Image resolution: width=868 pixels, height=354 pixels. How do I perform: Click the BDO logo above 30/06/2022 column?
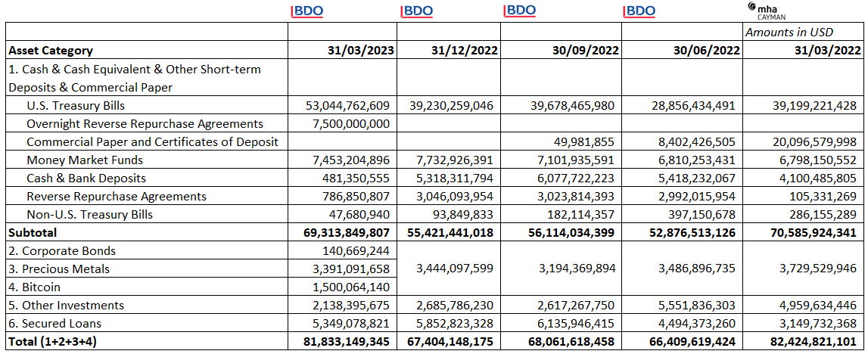click(639, 11)
